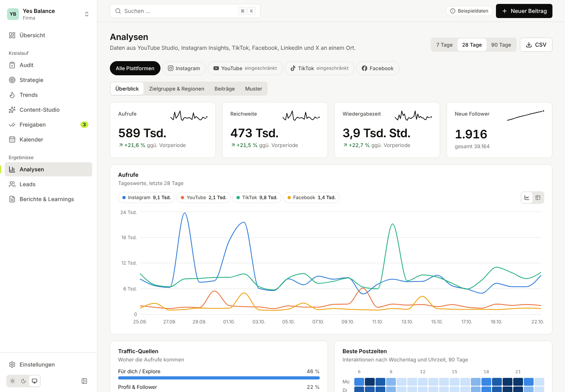Collapse the sidebar panel icon
Image resolution: width=565 pixels, height=392 pixels.
[x=84, y=381]
